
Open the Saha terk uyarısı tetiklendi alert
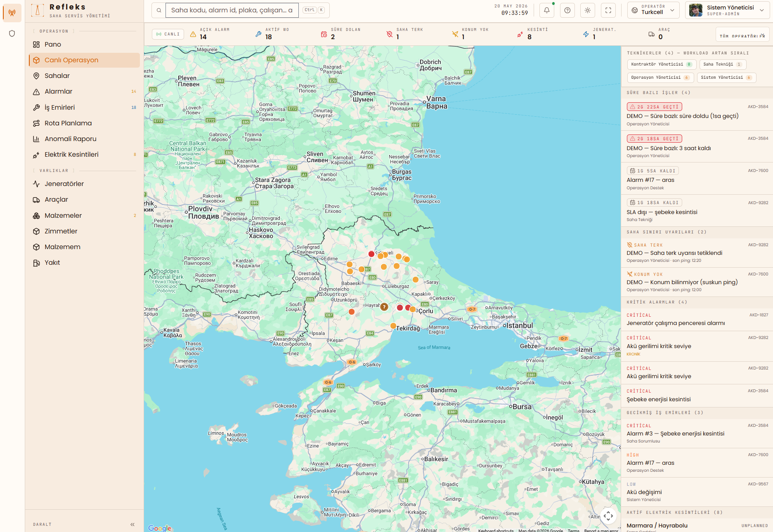[x=697, y=252]
